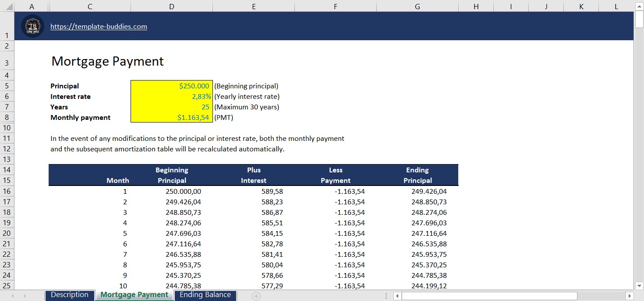This screenshot has height=301, width=644.
Task: Select the Years value 25 cell
Action: [x=172, y=107]
